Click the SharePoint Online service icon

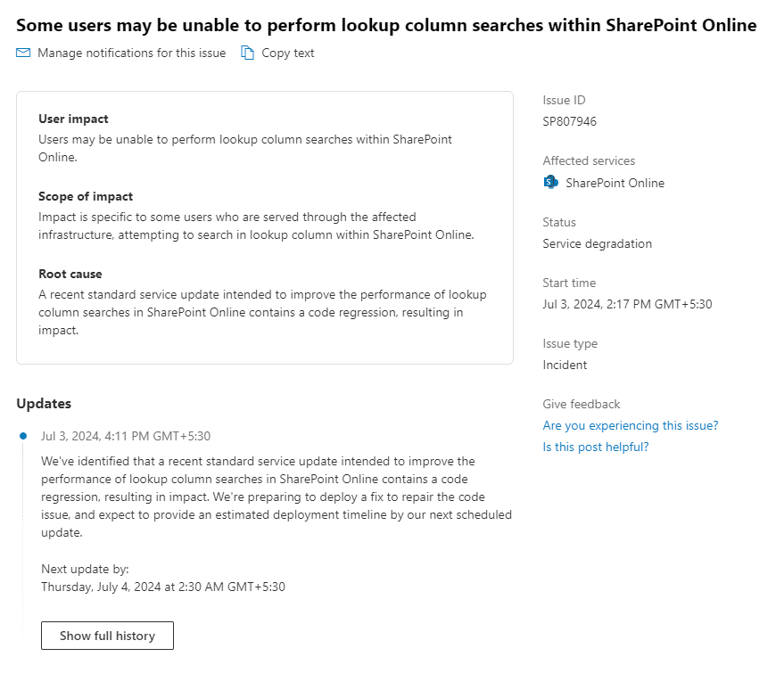(x=550, y=183)
